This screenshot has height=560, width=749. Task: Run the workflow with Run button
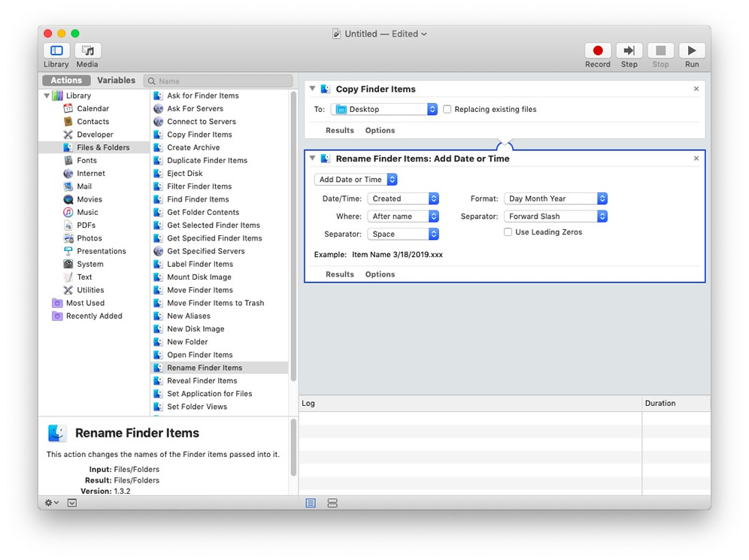[692, 50]
